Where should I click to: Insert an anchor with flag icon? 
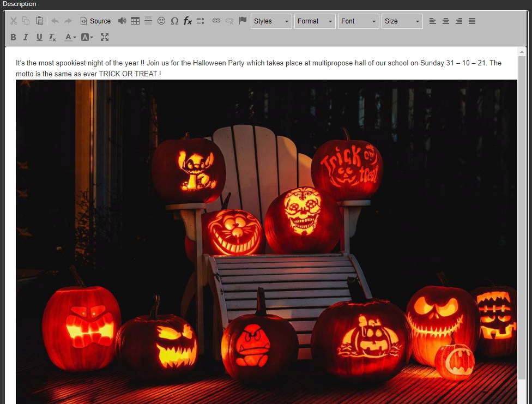point(243,21)
